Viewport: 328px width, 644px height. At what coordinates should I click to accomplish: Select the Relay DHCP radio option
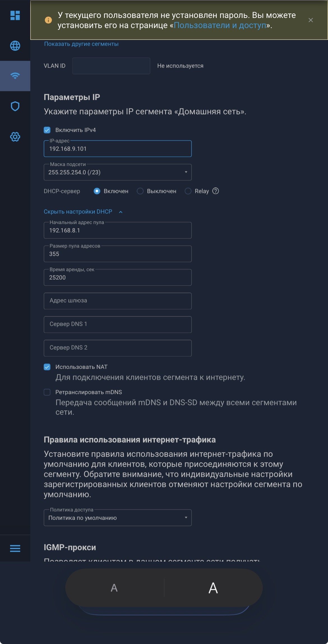pos(188,191)
